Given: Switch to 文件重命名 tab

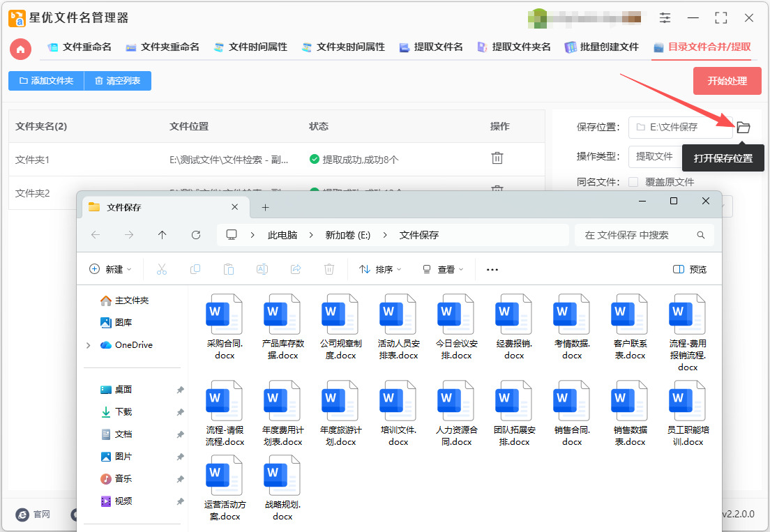Looking at the screenshot, I should [x=79, y=47].
